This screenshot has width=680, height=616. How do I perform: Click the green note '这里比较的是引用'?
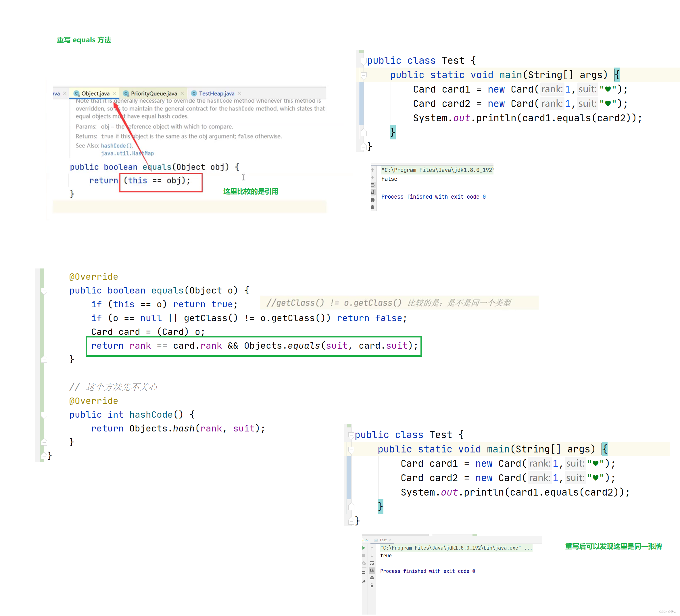[251, 191]
